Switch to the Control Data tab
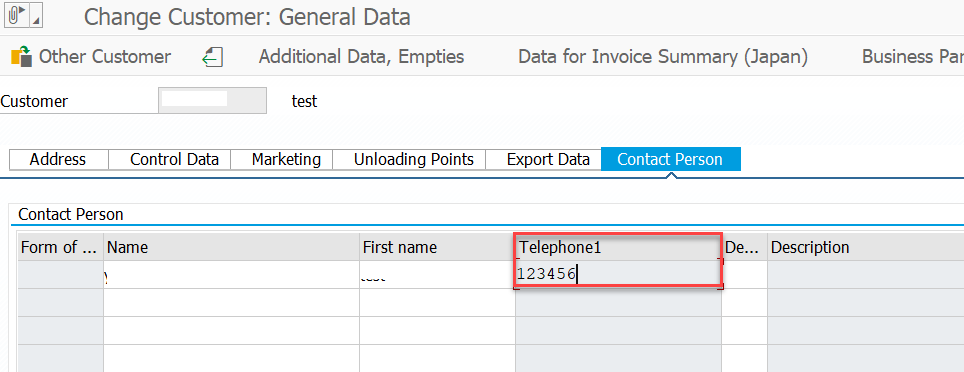This screenshot has width=964, height=372. pos(175,160)
